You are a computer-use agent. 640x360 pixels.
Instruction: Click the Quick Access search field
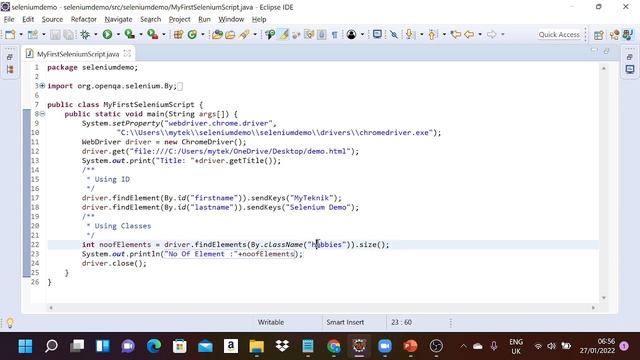coord(559,35)
